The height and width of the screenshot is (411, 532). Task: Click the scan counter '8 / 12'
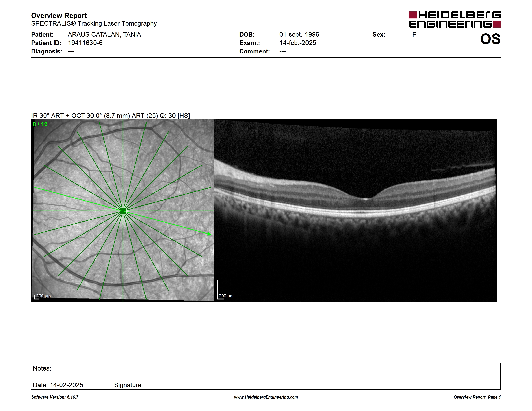40,124
